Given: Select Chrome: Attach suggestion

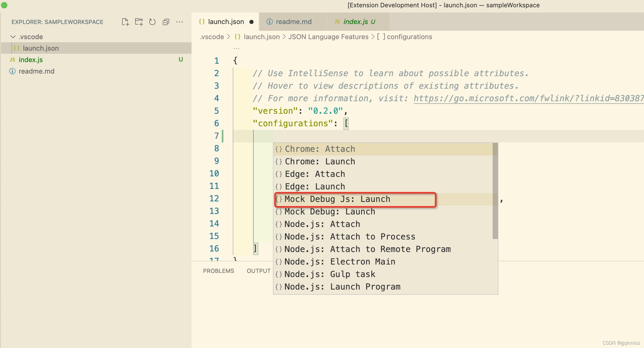Looking at the screenshot, I should point(383,149).
